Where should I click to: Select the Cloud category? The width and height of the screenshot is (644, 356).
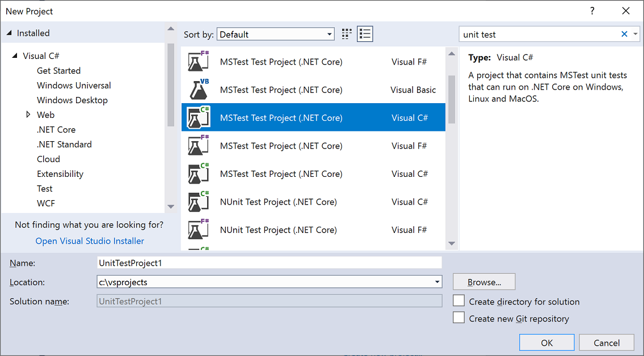pos(48,159)
